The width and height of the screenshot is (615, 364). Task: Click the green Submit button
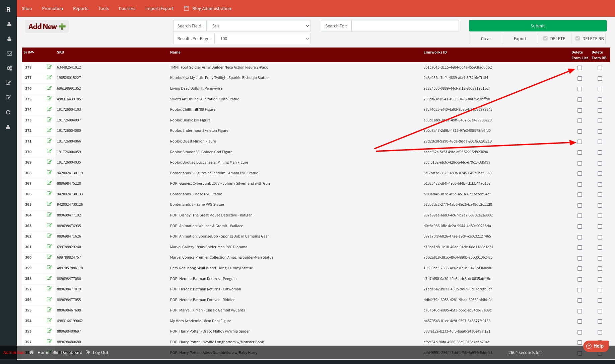pos(538,26)
